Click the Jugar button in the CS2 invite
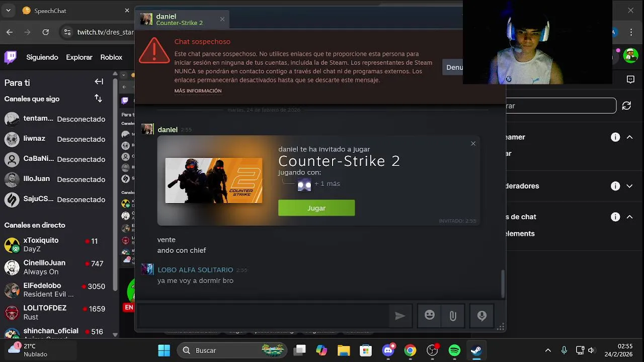Image resolution: width=644 pixels, height=362 pixels. tap(316, 208)
